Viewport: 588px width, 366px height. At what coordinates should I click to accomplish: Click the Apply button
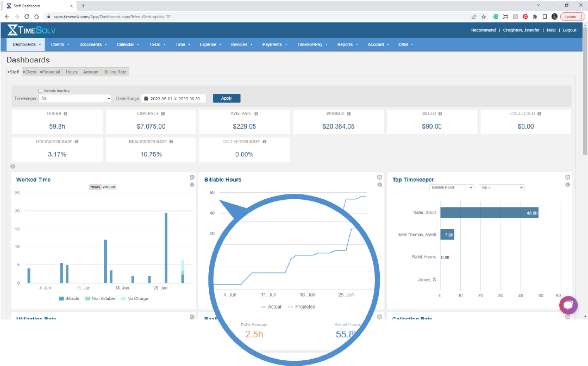227,98
